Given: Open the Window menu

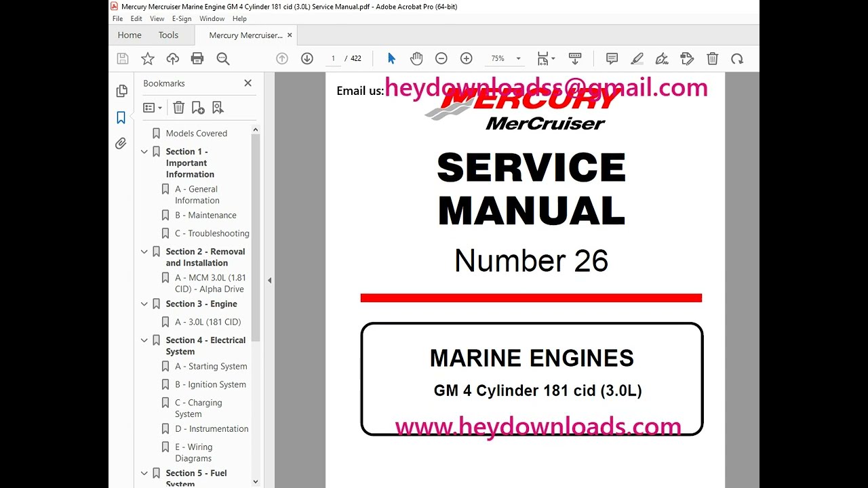Looking at the screenshot, I should (x=212, y=19).
